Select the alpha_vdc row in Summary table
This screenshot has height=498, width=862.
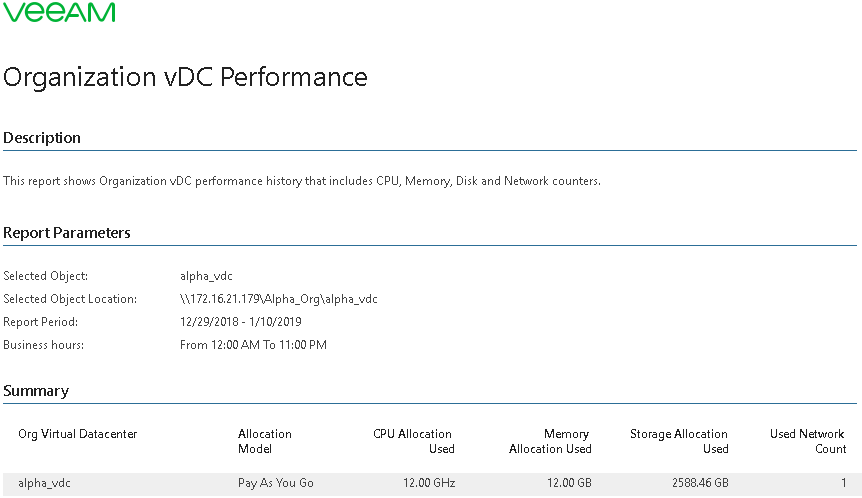click(430, 484)
